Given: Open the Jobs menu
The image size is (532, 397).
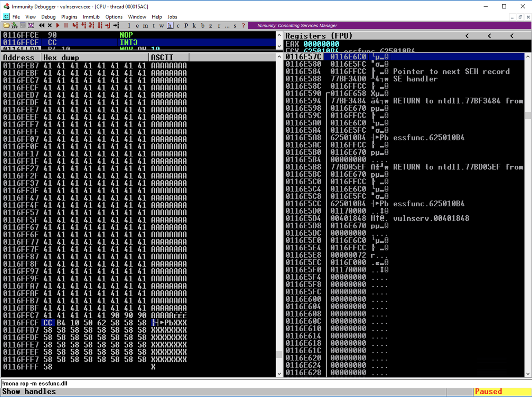Looking at the screenshot, I should [x=172, y=17].
